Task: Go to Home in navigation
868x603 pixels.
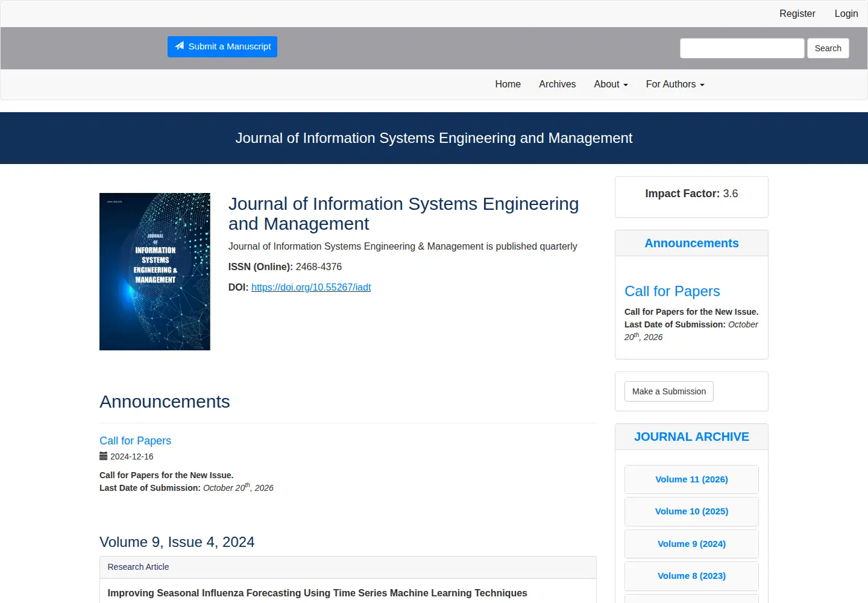Action: point(508,84)
